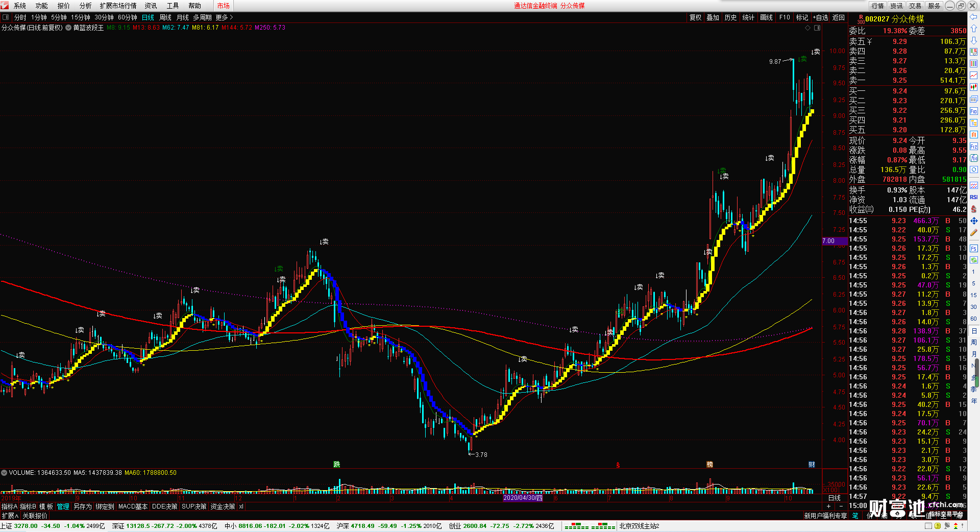Click the down arrow icon for next stock

point(974,40)
